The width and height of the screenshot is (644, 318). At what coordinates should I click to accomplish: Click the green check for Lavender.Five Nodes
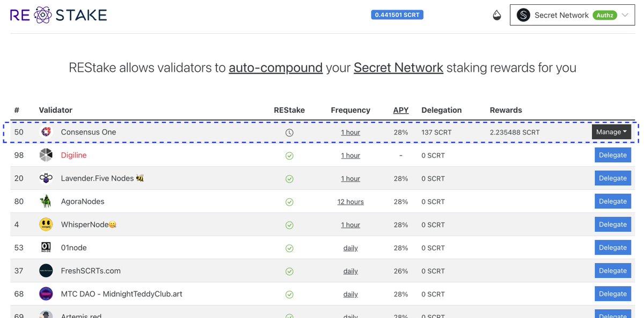[x=289, y=179]
